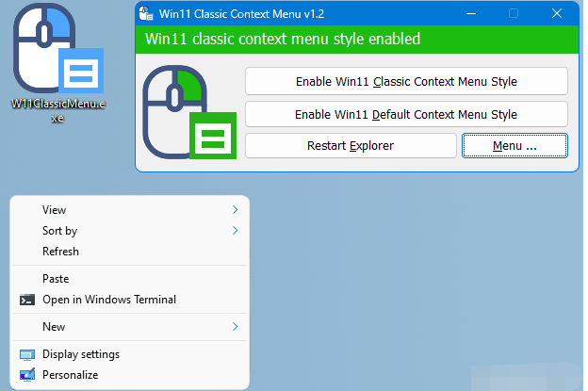Select Refresh from the context menu
Image resolution: width=588 pixels, height=391 pixels.
tap(130, 252)
